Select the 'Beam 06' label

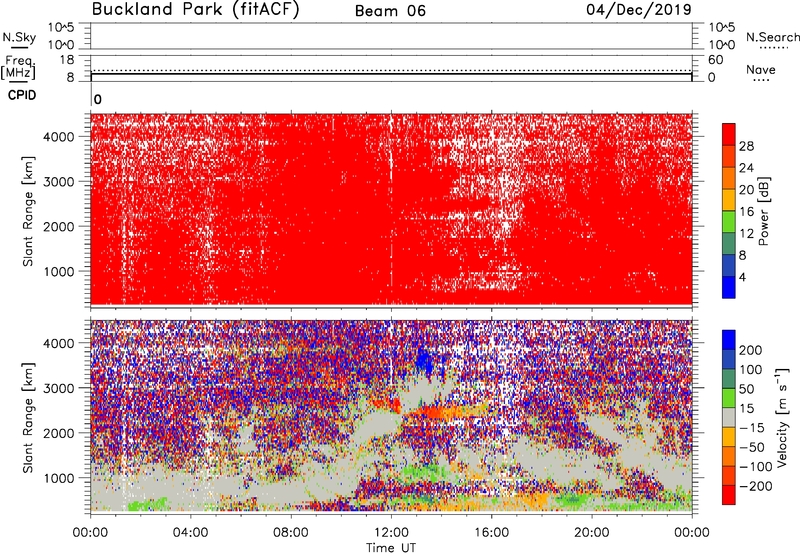pos(390,11)
